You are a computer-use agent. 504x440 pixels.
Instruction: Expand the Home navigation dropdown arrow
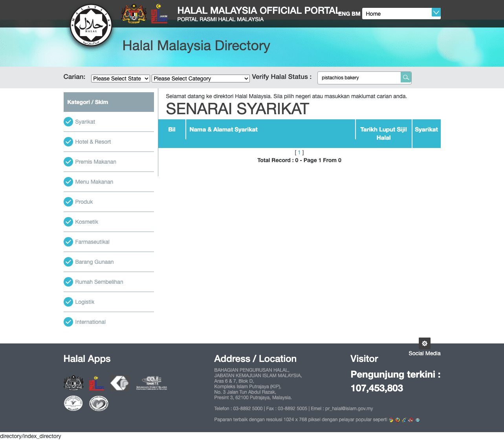[x=436, y=13]
